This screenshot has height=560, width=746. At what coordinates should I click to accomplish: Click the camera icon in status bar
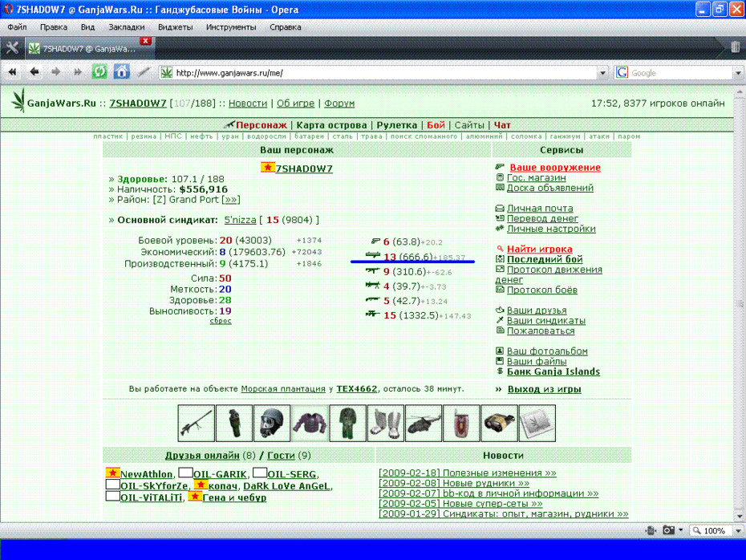pos(668,530)
